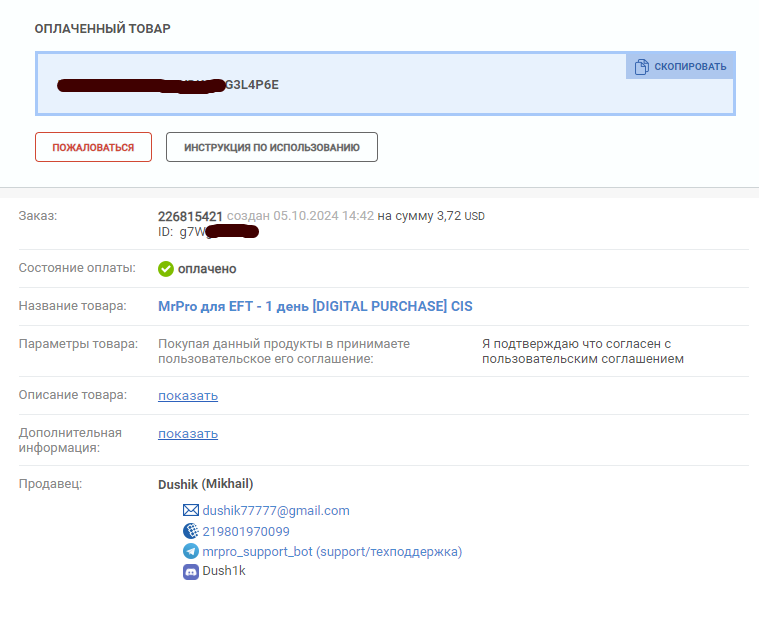Screen dimensions: 759x622
Task: Click the copy clipboard icon
Action: (x=641, y=67)
